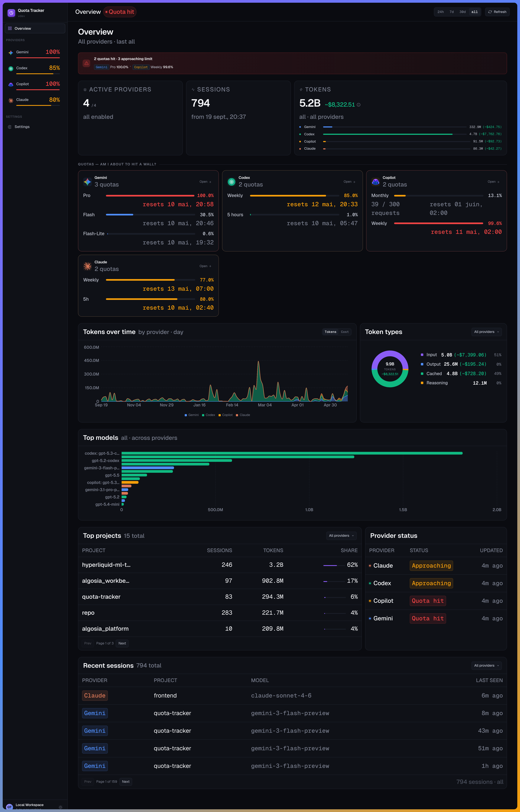The image size is (520, 812).
Task: Switch chart to Tokens view
Action: 330,332
